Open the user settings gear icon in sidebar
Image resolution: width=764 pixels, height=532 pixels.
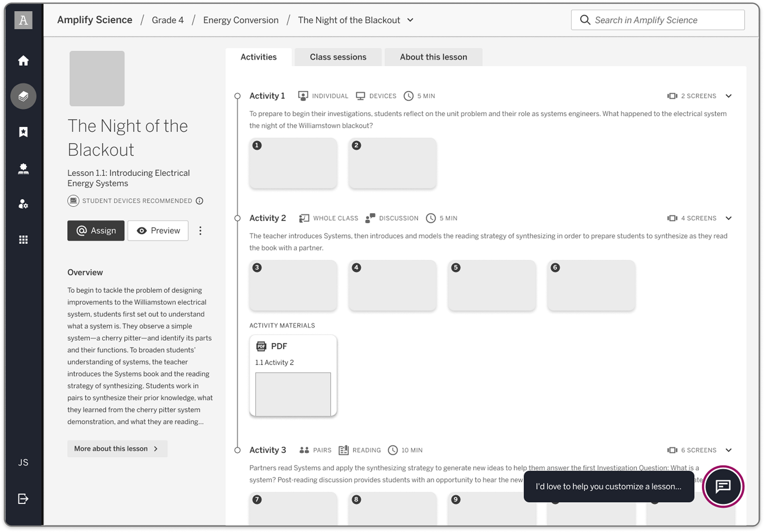click(x=23, y=204)
